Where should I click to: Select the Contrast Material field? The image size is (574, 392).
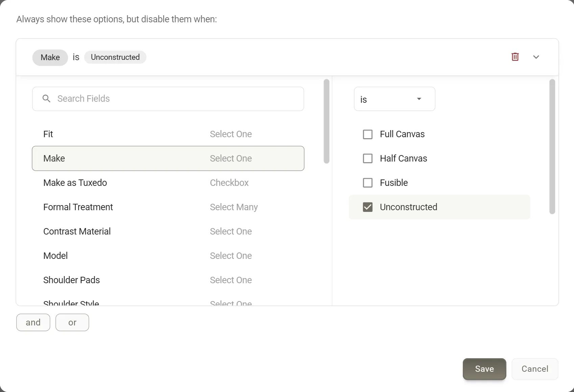(168, 231)
